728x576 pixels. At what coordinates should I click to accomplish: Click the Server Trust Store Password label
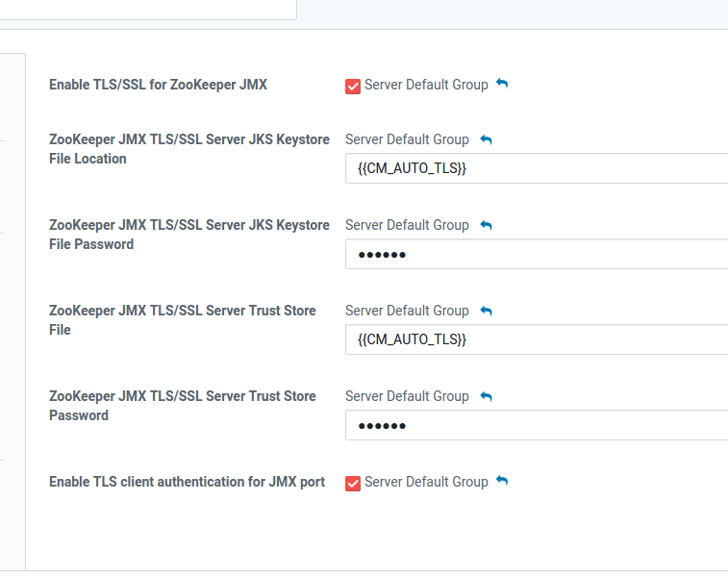[183, 406]
